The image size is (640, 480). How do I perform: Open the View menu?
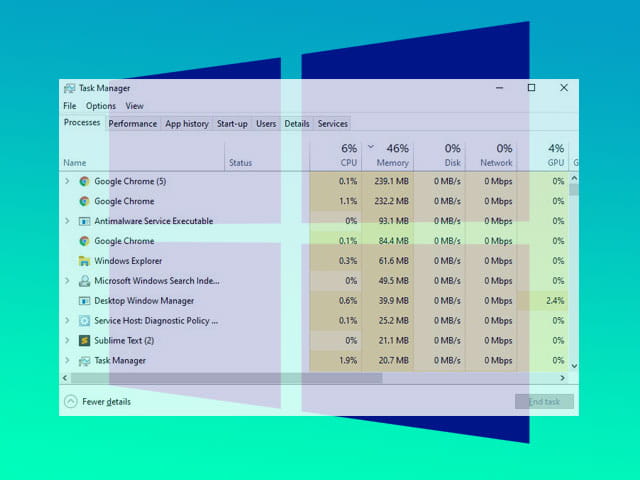(x=134, y=106)
